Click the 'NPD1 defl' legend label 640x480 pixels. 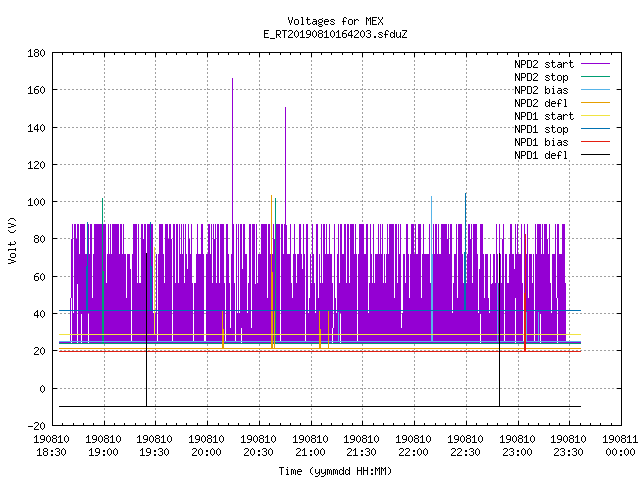pos(541,155)
